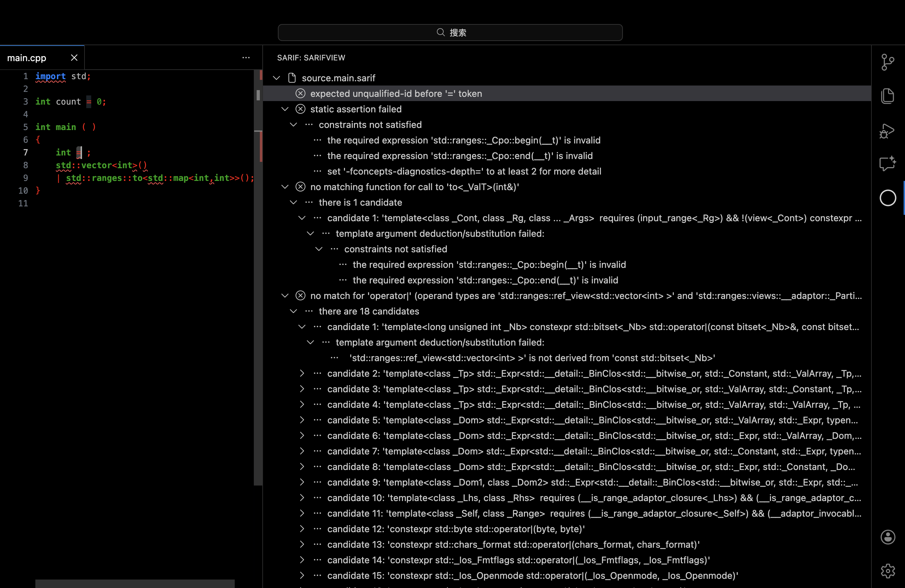Open the Source Control icon
The image size is (905, 588).
coord(887,62)
